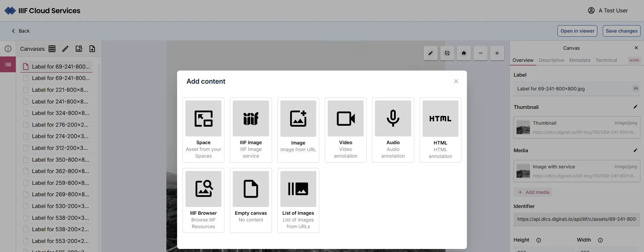Select canvas 'Label for 221-800×8...'
This screenshot has height=252, width=644.
pos(56,90)
